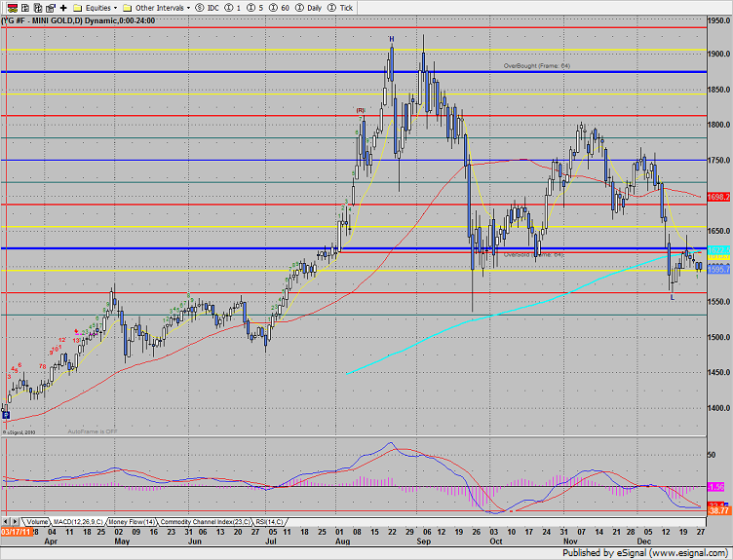Image resolution: width=733 pixels, height=560 pixels.
Task: Click the fourth toolbar page-with-flag icon
Action: (51, 8)
